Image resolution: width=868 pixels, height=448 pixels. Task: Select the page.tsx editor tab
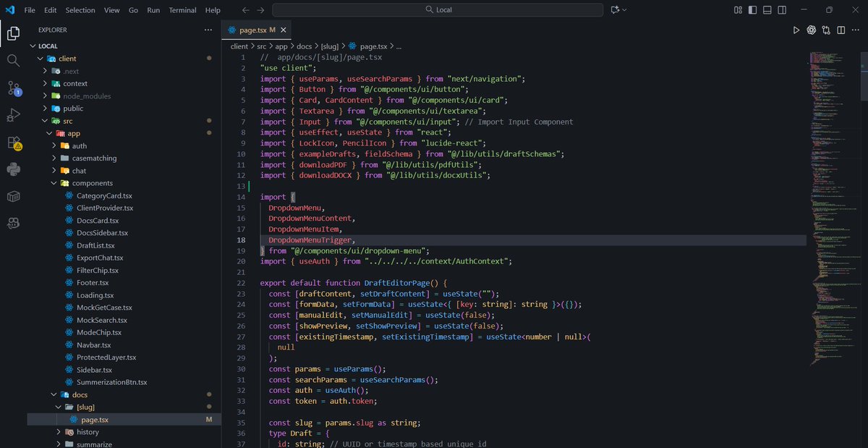point(257,30)
